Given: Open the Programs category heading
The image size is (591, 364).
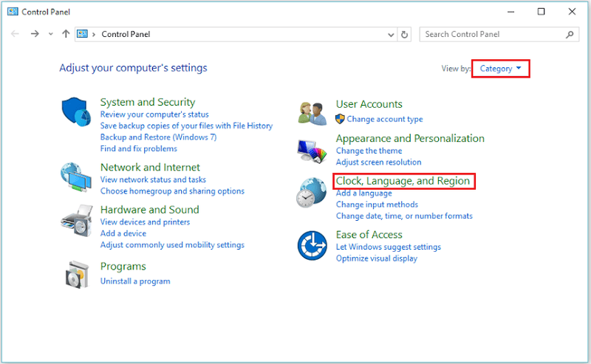Looking at the screenshot, I should click(x=123, y=267).
